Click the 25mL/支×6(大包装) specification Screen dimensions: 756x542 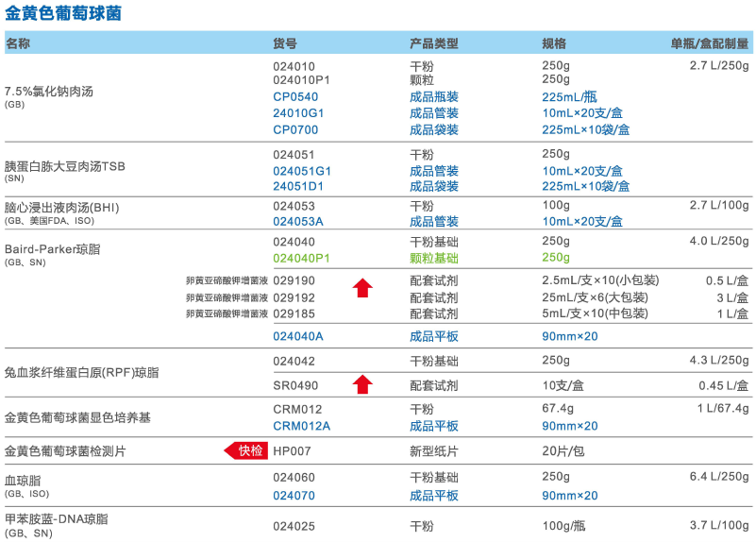[595, 297]
